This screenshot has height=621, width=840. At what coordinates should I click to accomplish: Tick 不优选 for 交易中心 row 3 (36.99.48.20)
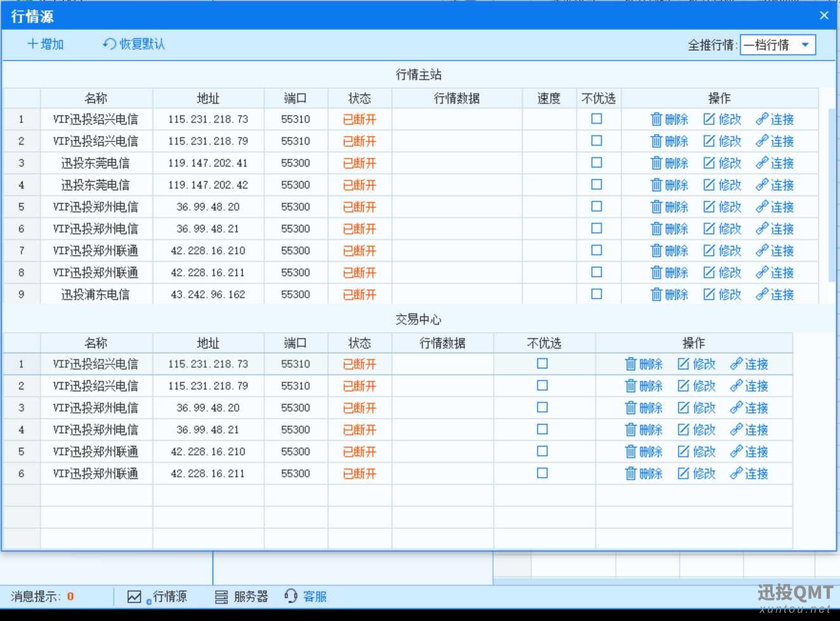542,407
